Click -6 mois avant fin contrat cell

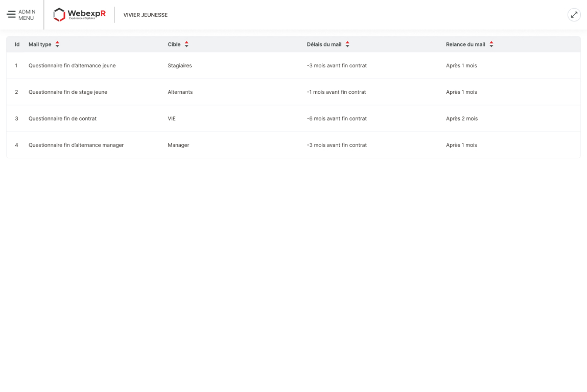[337, 118]
